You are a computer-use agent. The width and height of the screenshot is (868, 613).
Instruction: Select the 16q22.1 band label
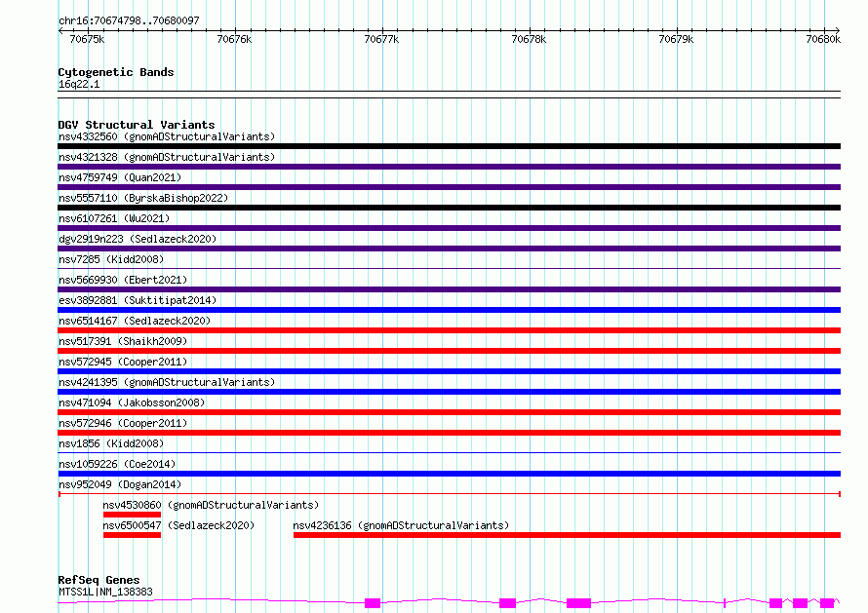click(x=79, y=85)
